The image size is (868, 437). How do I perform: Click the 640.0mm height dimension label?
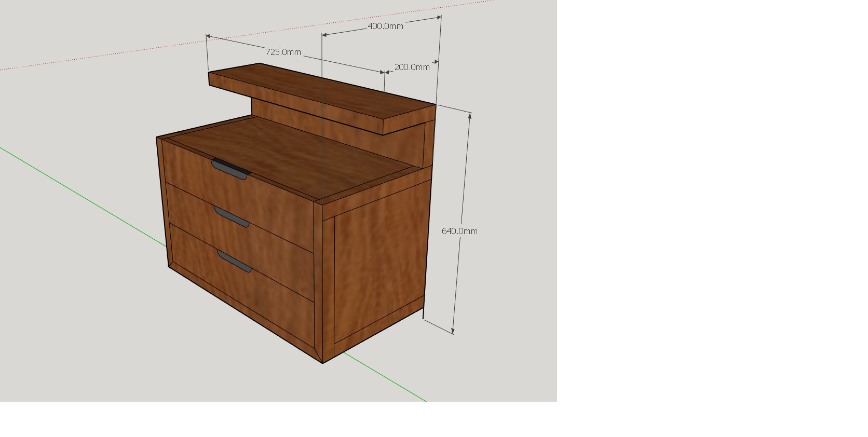(459, 231)
